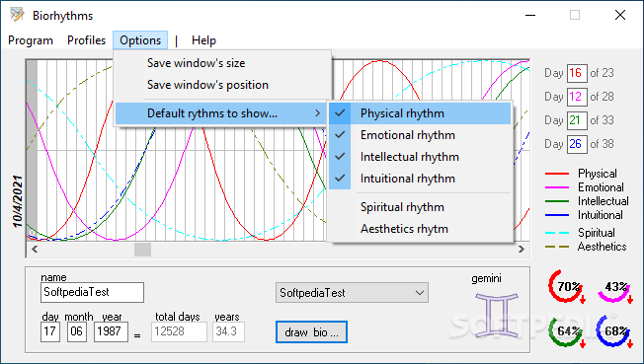Open the Help menu
The width and height of the screenshot is (644, 364).
point(203,40)
